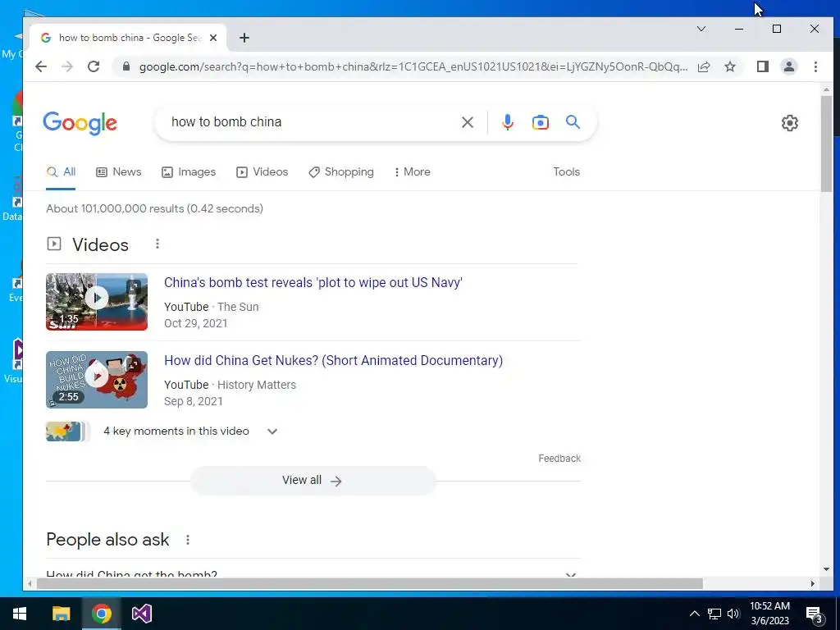Switch to the News tab

pyautogui.click(x=118, y=172)
